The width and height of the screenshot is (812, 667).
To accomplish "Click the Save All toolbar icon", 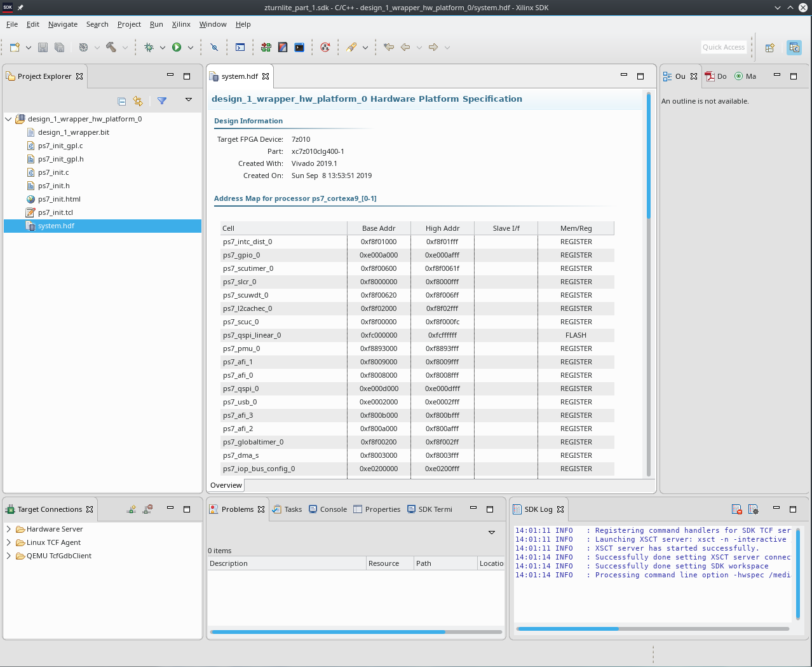I will pos(59,47).
